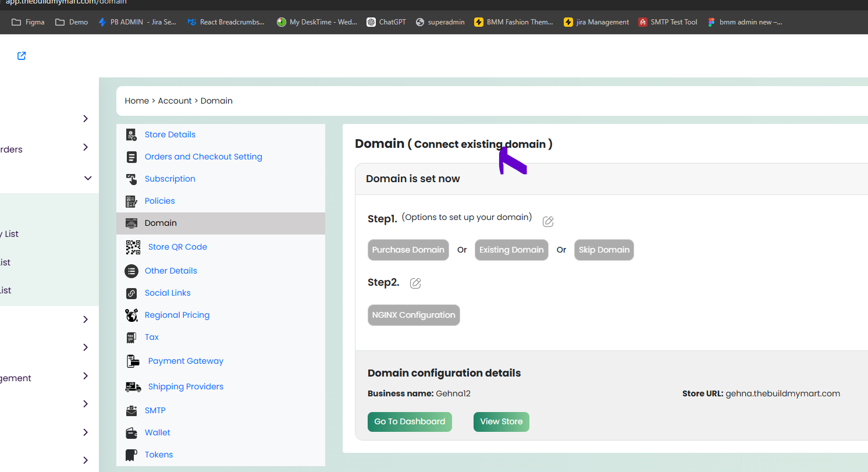Click the SMTP envelope icon
The image size is (868, 472).
click(x=131, y=410)
